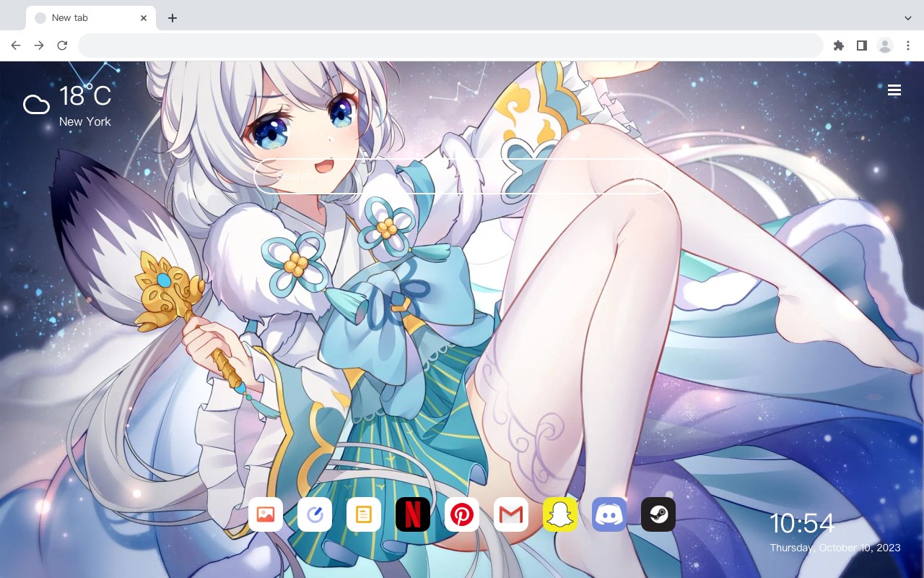Open the Extensions puzzle icon

tap(838, 46)
